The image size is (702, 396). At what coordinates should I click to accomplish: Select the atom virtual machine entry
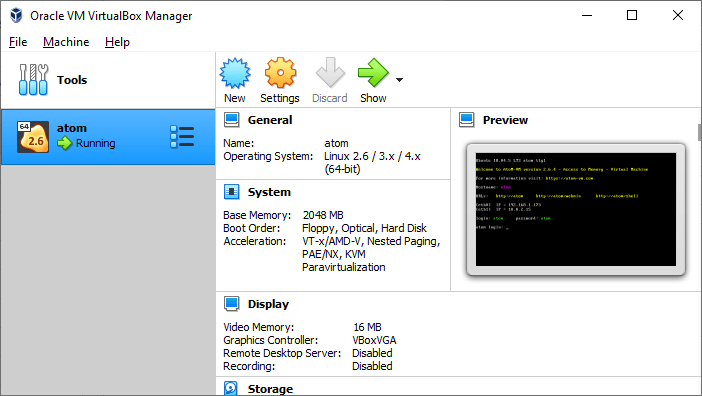[x=108, y=137]
